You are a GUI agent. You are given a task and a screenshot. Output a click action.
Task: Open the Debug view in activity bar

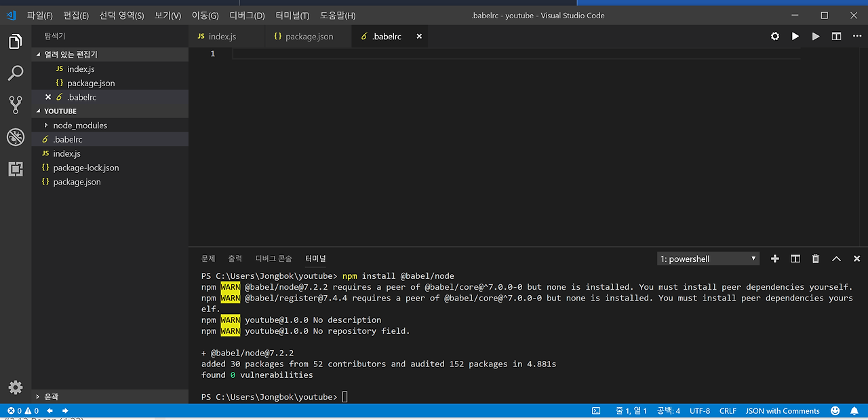pos(16,137)
